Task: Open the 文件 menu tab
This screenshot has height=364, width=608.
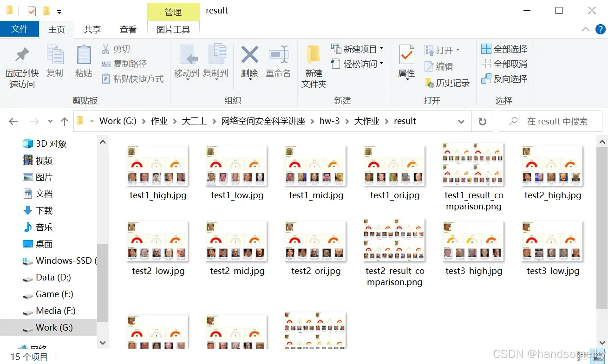Action: tap(20, 29)
